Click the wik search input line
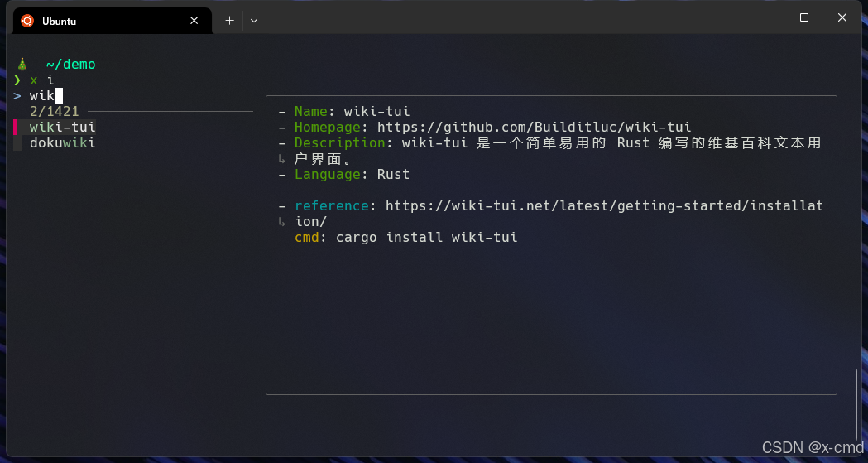This screenshot has width=868, height=463. click(38, 96)
